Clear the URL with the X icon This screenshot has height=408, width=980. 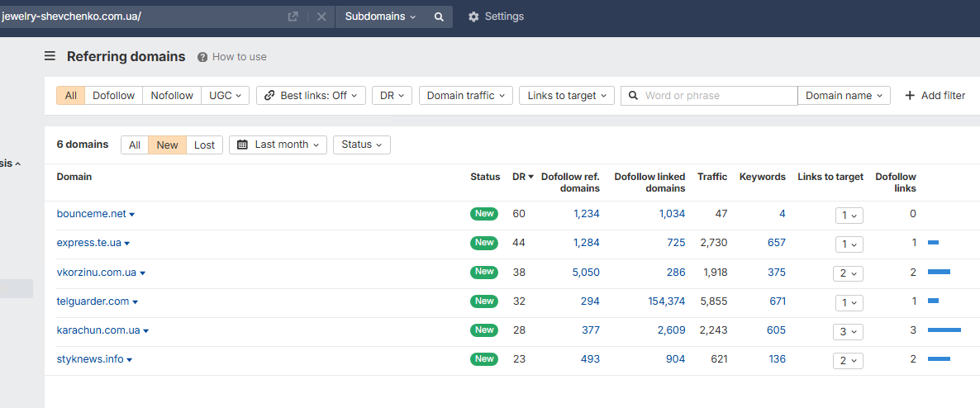(x=321, y=17)
